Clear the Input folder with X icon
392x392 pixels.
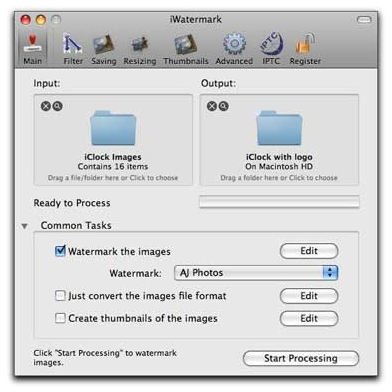tap(46, 106)
